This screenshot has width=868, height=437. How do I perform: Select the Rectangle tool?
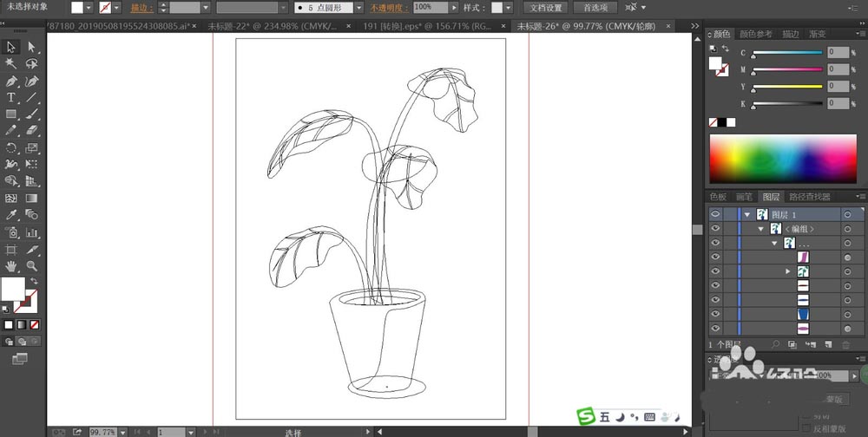(11, 114)
